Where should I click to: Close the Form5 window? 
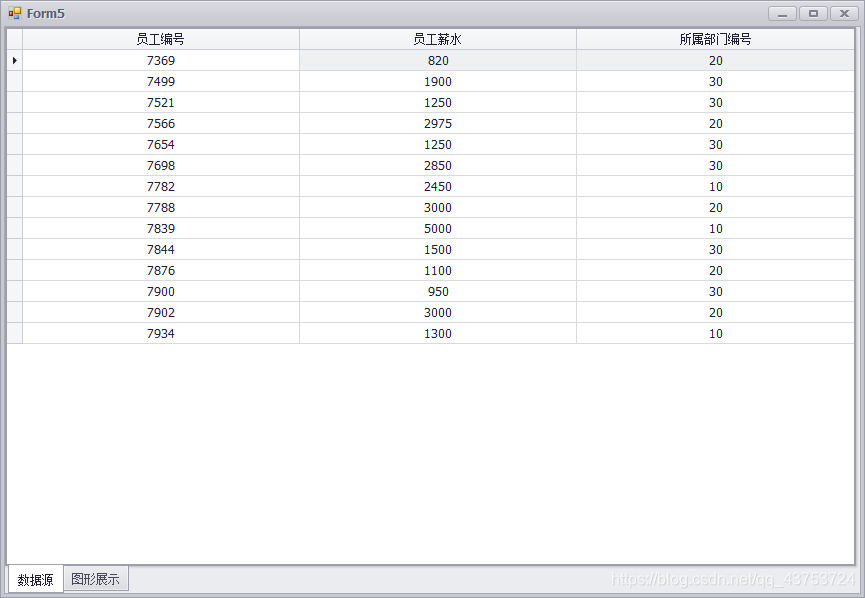pos(844,13)
